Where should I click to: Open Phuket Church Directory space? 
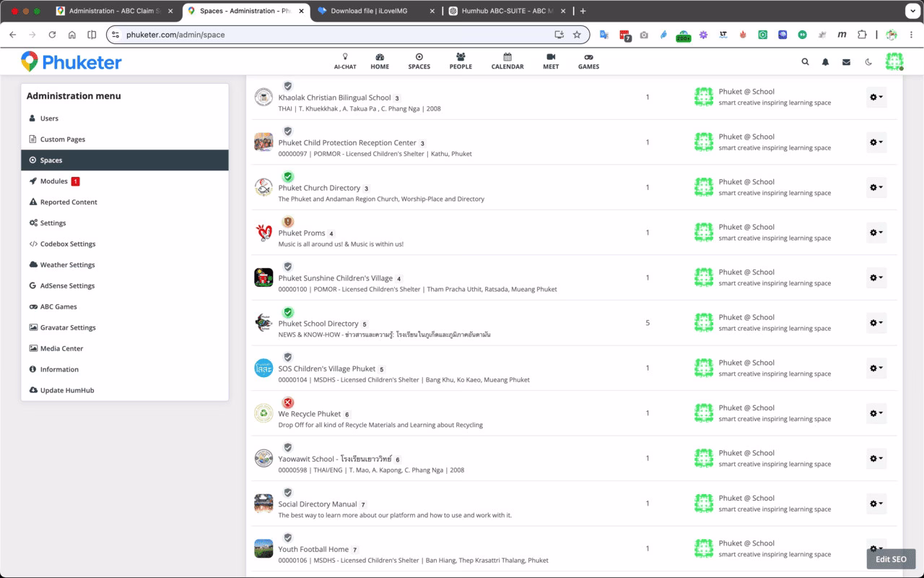click(x=319, y=188)
